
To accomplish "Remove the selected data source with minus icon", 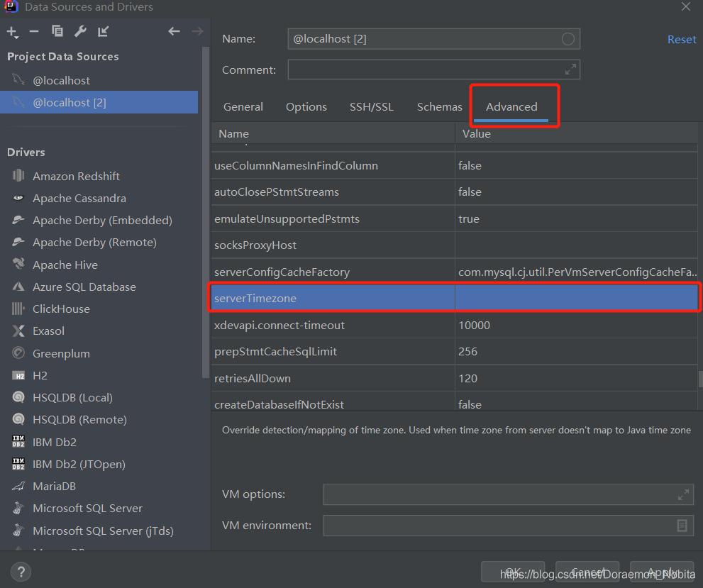I will pos(34,31).
